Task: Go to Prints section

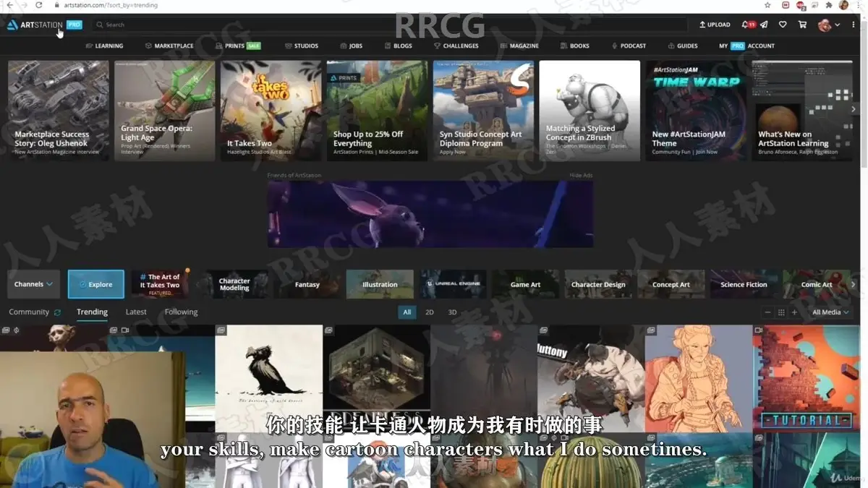Action: [238, 46]
